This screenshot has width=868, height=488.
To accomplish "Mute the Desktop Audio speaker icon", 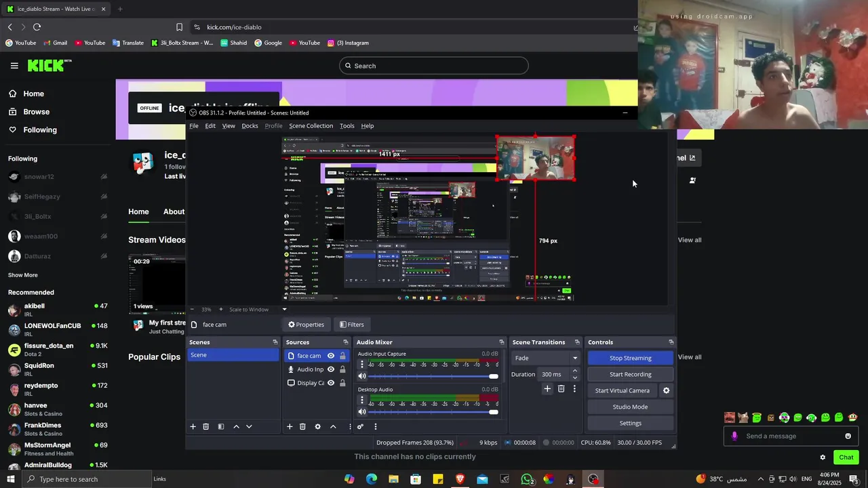I will coord(362,411).
